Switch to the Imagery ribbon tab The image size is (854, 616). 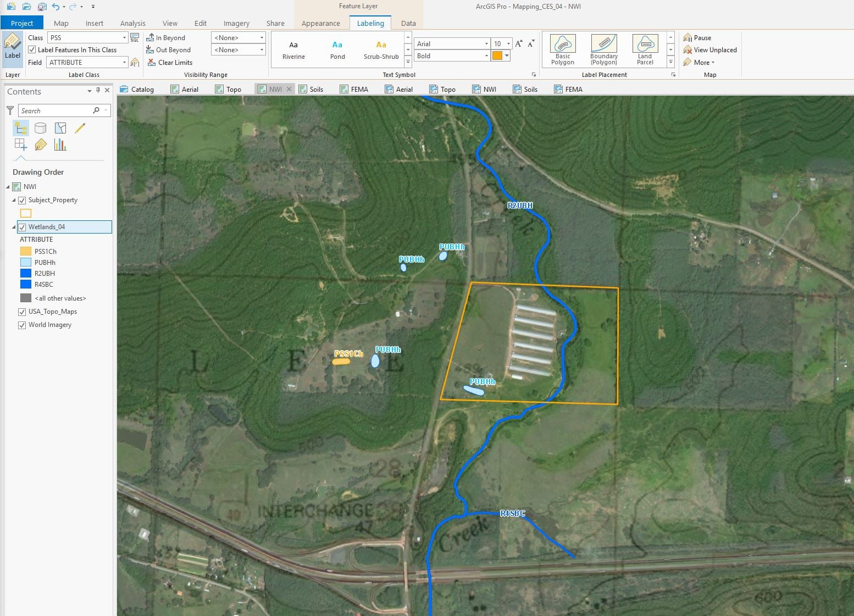[x=236, y=23]
